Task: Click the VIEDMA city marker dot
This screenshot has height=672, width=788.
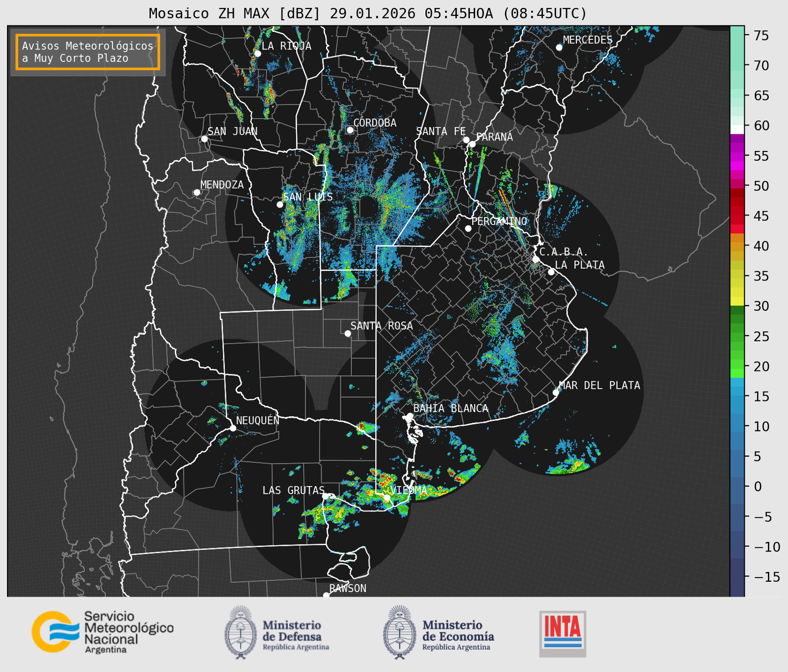Action: pos(387,498)
